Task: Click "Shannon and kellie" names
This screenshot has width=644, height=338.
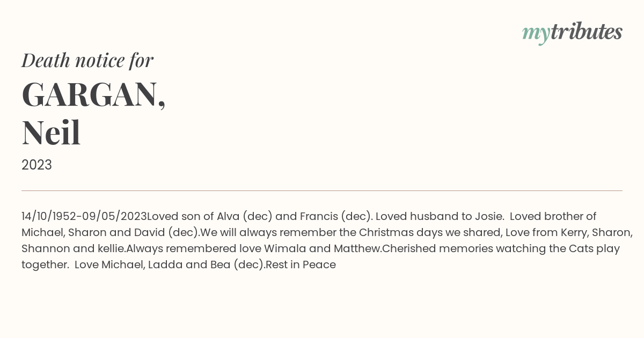Action: [x=73, y=248]
